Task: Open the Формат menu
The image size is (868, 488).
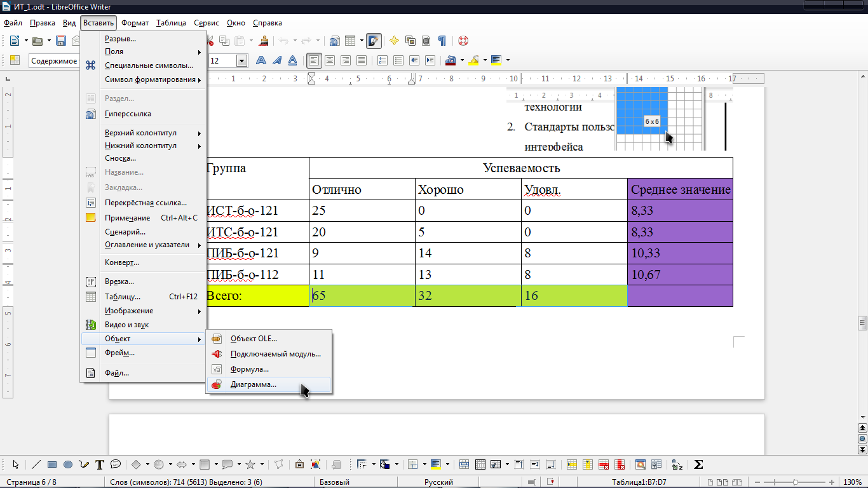Action: [x=135, y=23]
